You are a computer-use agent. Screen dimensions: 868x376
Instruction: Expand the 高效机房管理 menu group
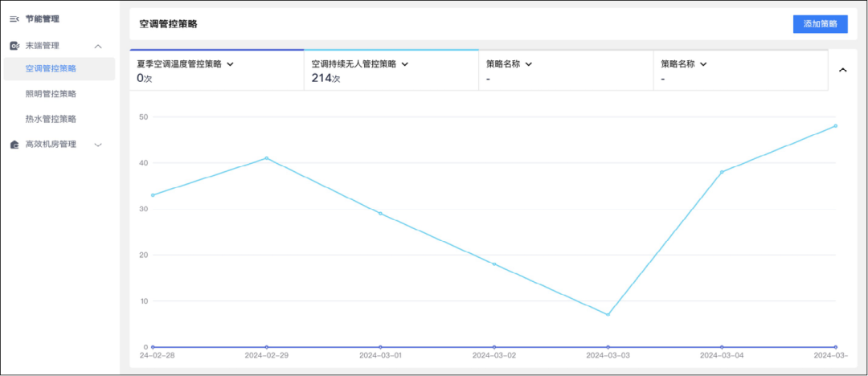point(98,145)
